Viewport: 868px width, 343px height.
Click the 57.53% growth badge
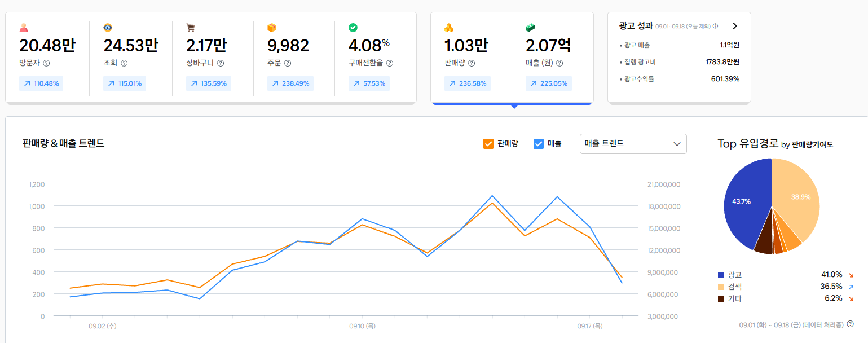pyautogui.click(x=369, y=83)
